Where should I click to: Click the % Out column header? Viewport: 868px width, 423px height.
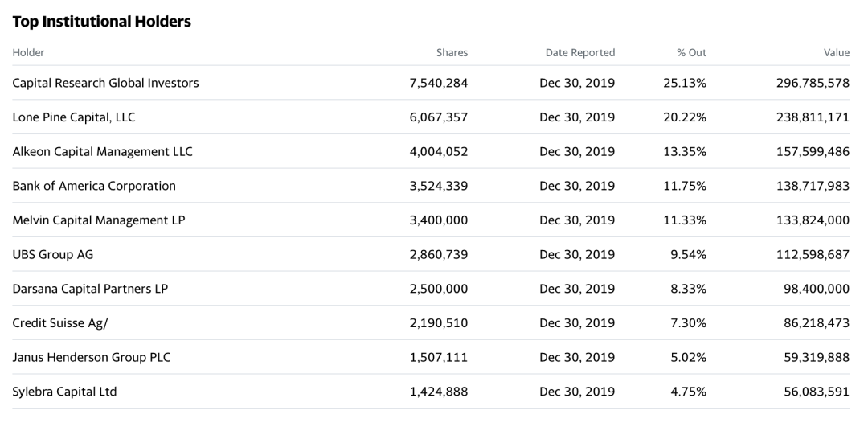click(x=691, y=53)
